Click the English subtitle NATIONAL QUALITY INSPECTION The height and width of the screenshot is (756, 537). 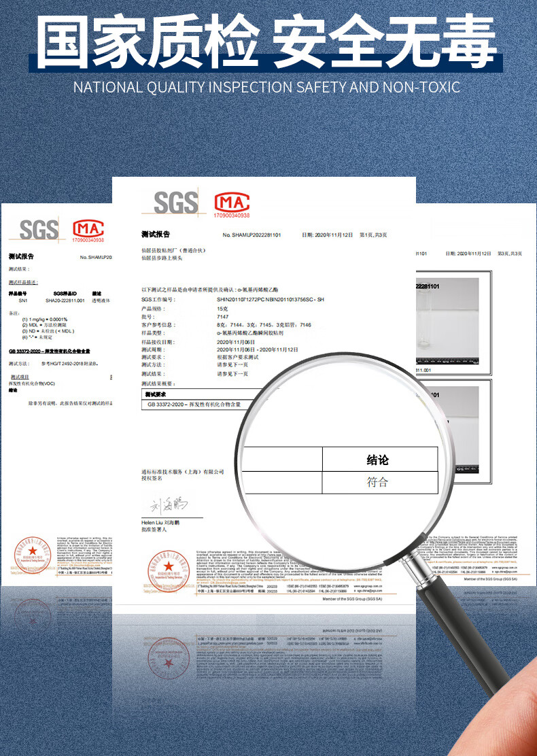click(x=266, y=87)
